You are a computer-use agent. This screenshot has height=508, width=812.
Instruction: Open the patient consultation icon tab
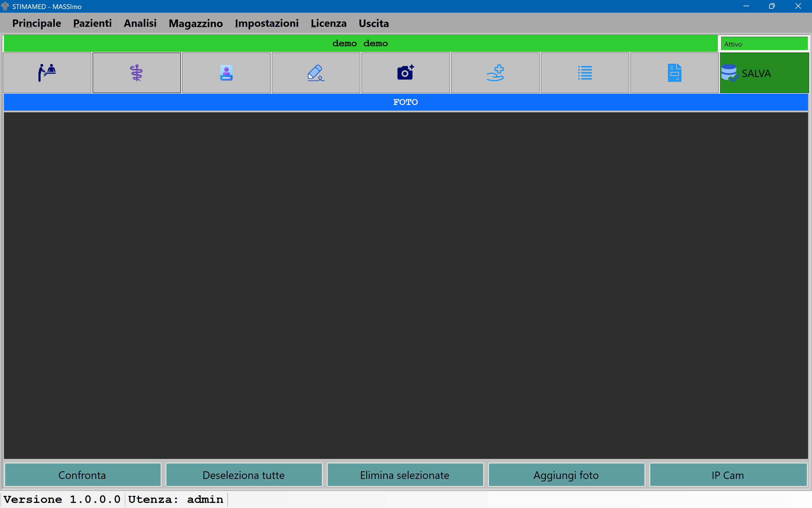tap(47, 73)
